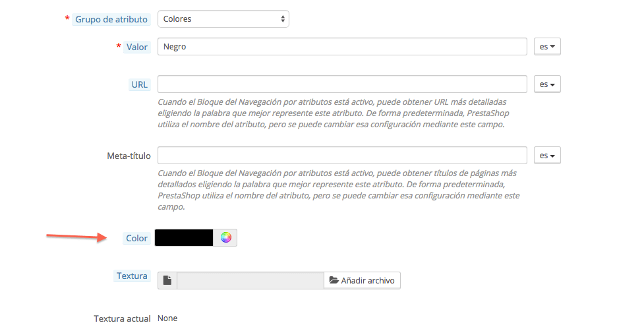Viewport: 644px width, 327px height.
Task: Focus the Meta-título input field
Action: pos(342,156)
